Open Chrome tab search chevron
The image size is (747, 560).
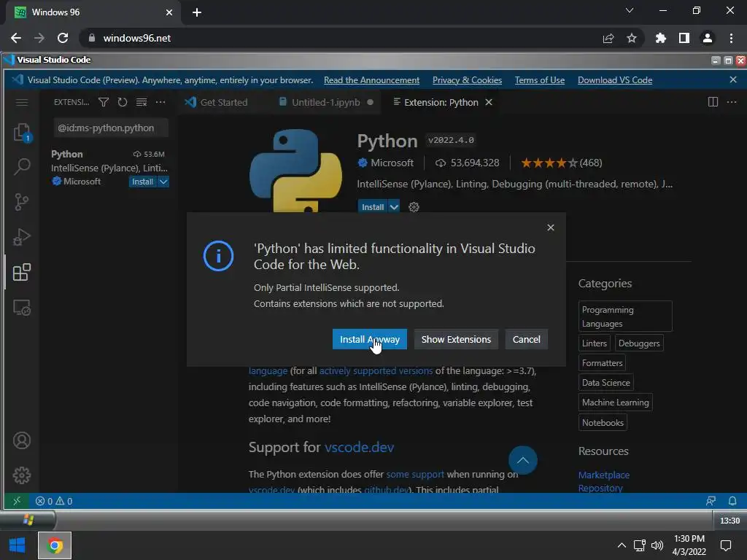tap(630, 10)
